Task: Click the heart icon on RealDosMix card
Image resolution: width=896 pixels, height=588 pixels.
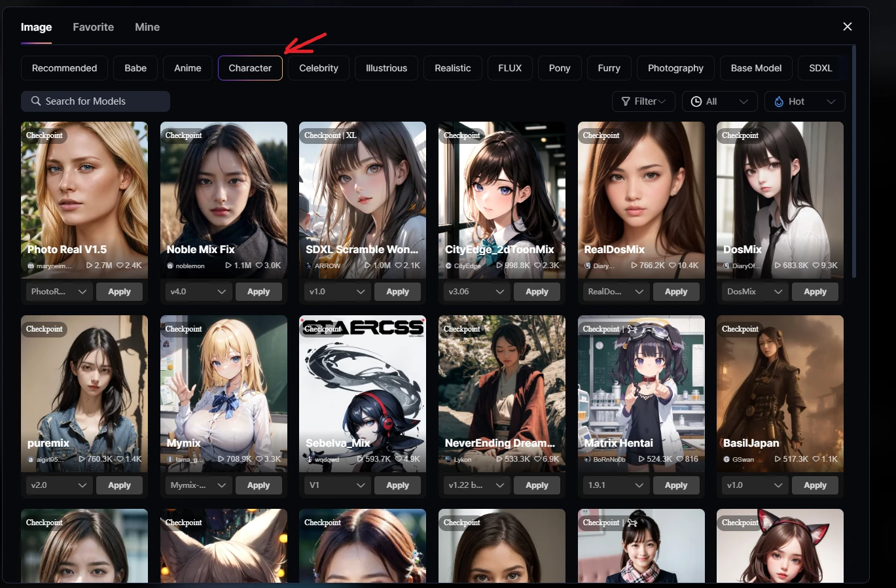Action: (672, 266)
